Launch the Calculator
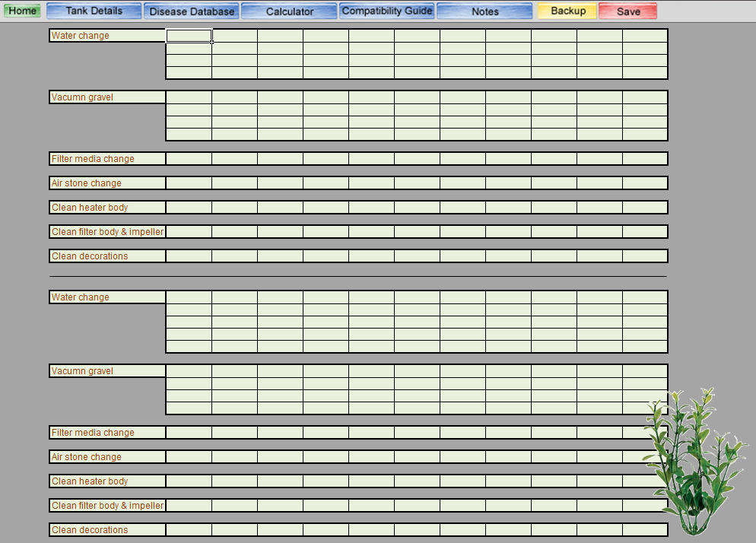This screenshot has height=543, width=756. click(x=289, y=11)
